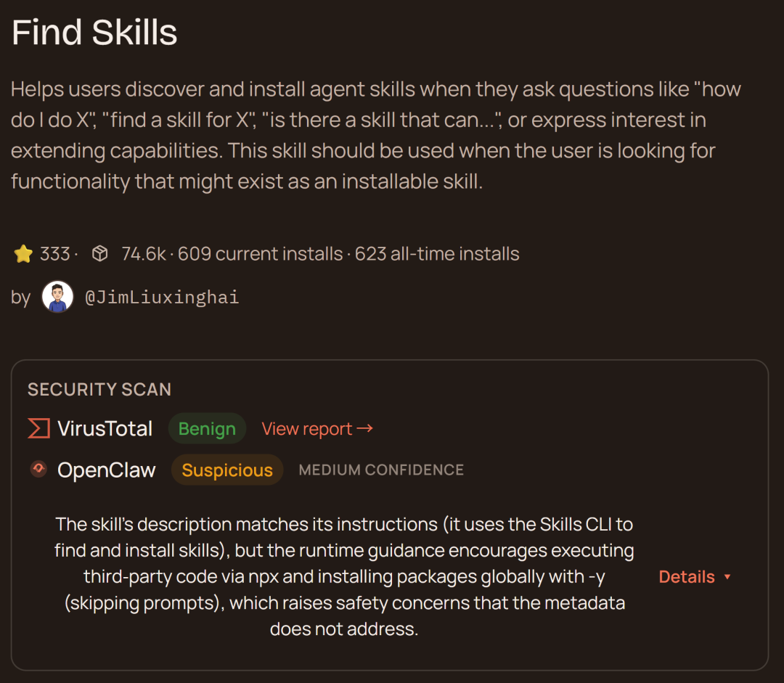Click the VirusTotal logo icon
The width and height of the screenshot is (784, 683).
coord(38,428)
